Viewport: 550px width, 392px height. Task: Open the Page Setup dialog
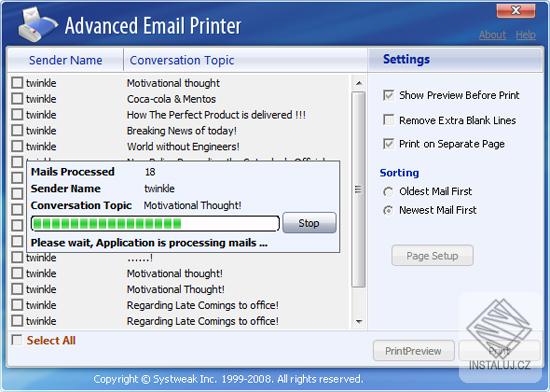(432, 256)
